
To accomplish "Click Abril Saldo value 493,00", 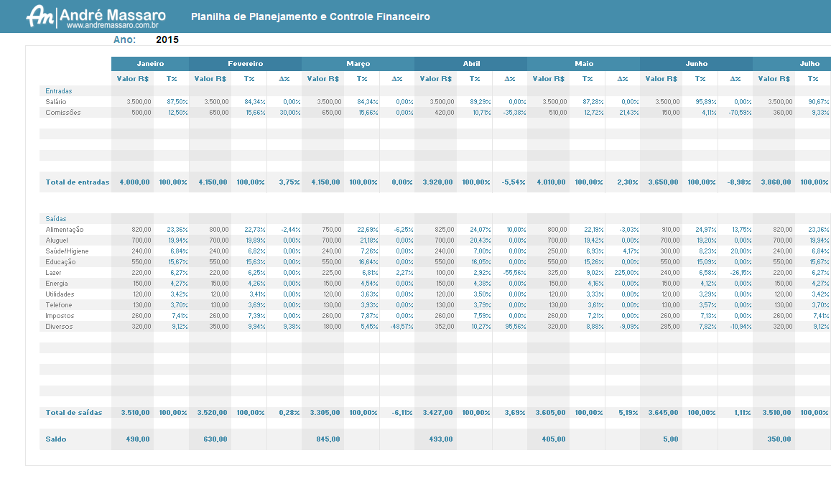I will [441, 439].
